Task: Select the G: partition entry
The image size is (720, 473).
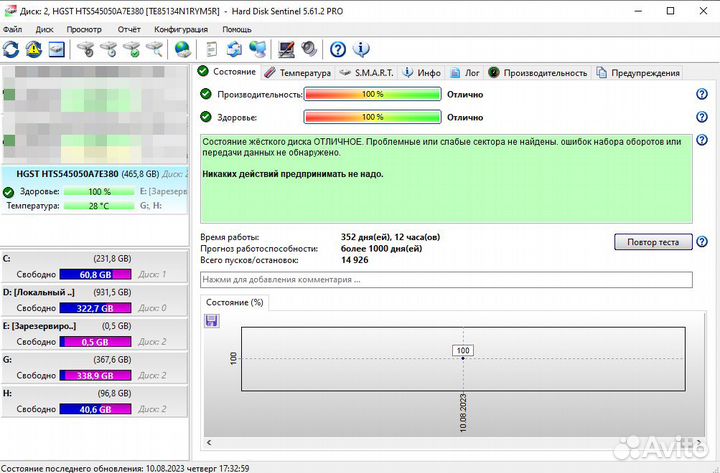Action: point(95,367)
